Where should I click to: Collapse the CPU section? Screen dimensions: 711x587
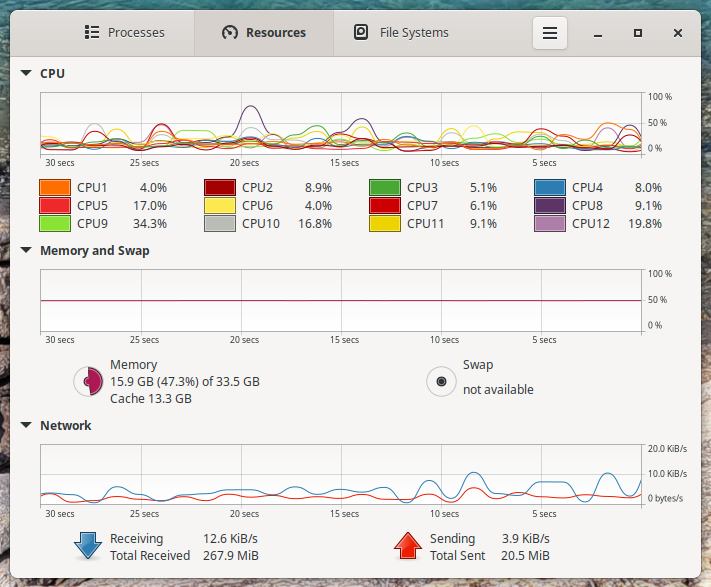tap(26, 74)
